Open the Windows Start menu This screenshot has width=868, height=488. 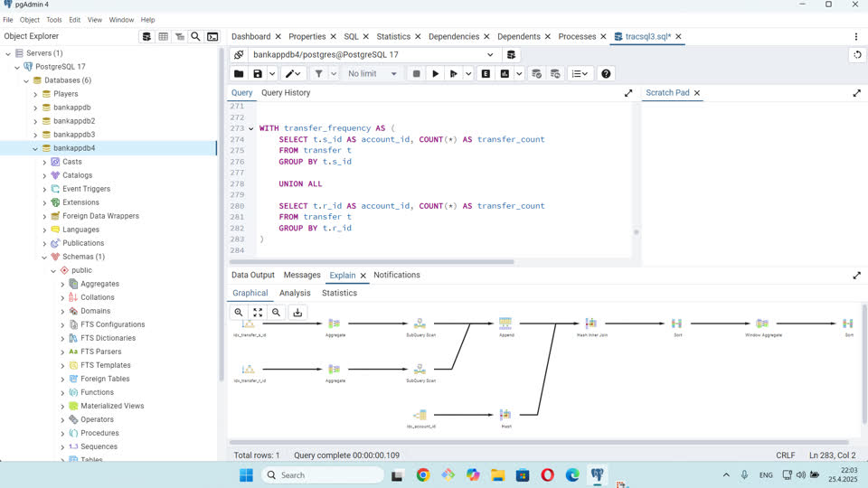[246, 474]
